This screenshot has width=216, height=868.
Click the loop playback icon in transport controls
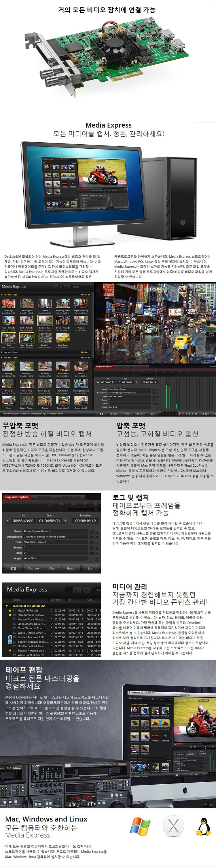point(50,504)
